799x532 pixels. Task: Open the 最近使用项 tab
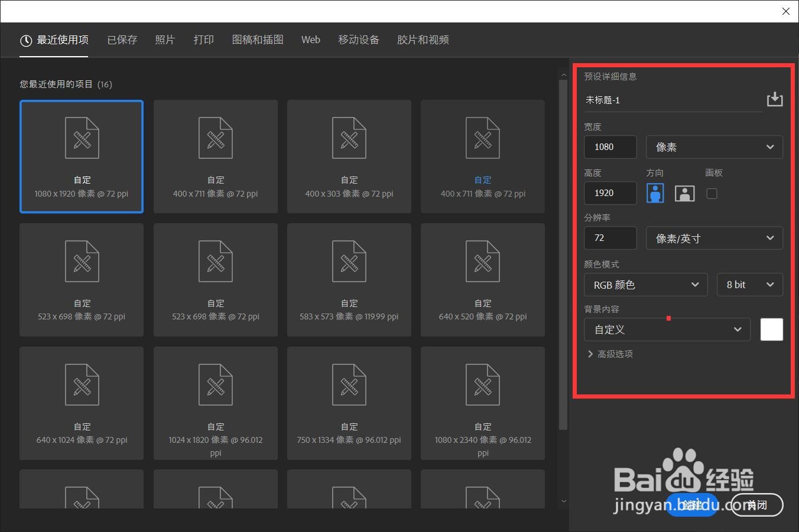pyautogui.click(x=54, y=40)
